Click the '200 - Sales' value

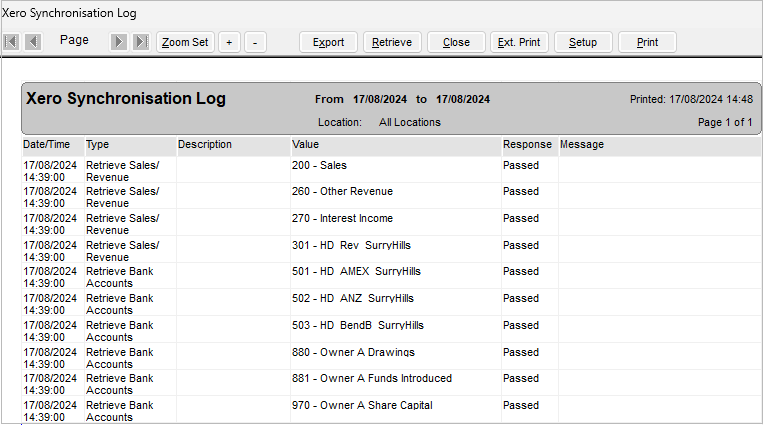319,166
